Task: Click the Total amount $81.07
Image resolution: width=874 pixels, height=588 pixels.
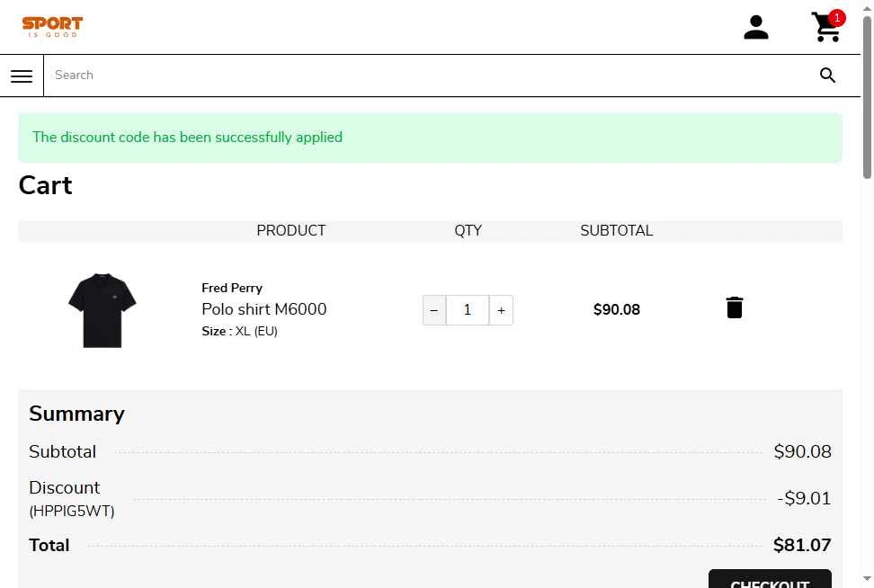Action: pos(802,545)
